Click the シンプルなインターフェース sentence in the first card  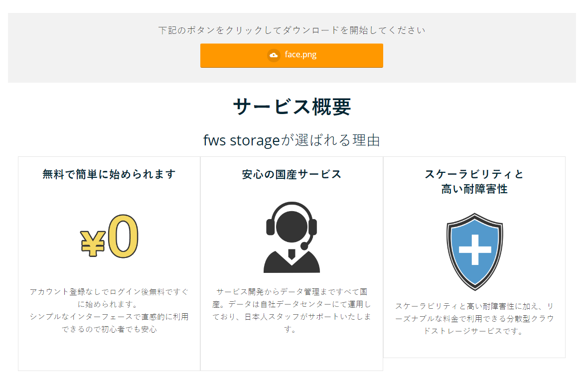[x=109, y=323]
